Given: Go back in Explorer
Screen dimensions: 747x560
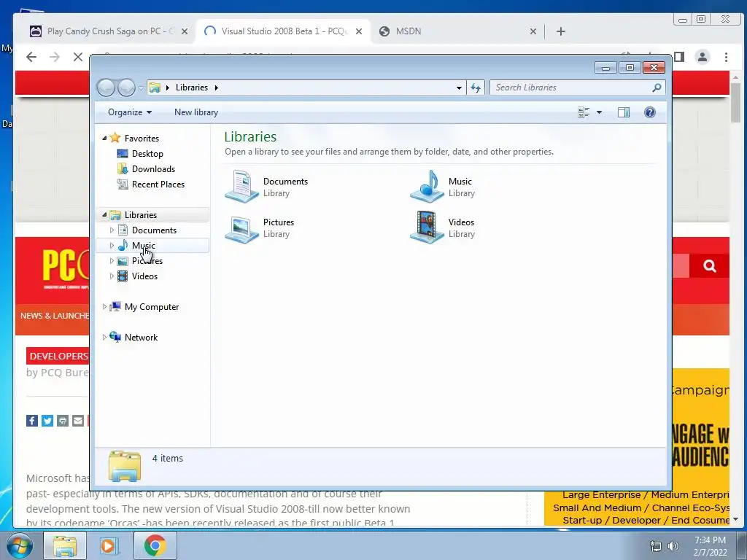Looking at the screenshot, I should click(x=106, y=87).
